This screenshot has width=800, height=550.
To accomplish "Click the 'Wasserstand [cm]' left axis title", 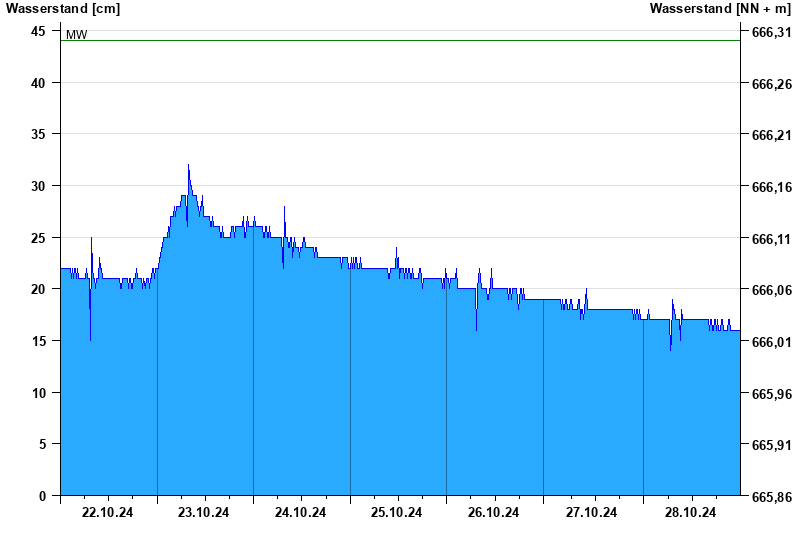I will tap(63, 9).
